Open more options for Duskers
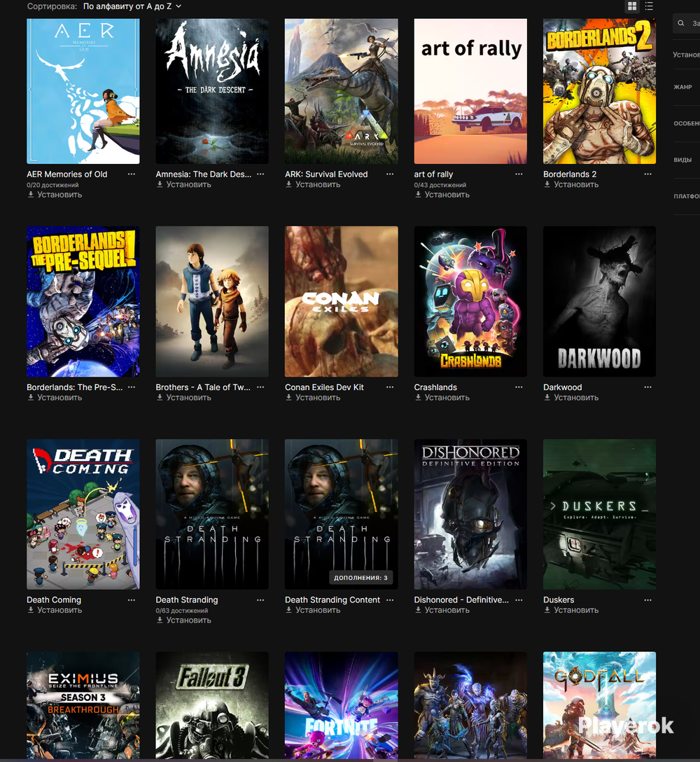The width and height of the screenshot is (700, 762). click(647, 600)
